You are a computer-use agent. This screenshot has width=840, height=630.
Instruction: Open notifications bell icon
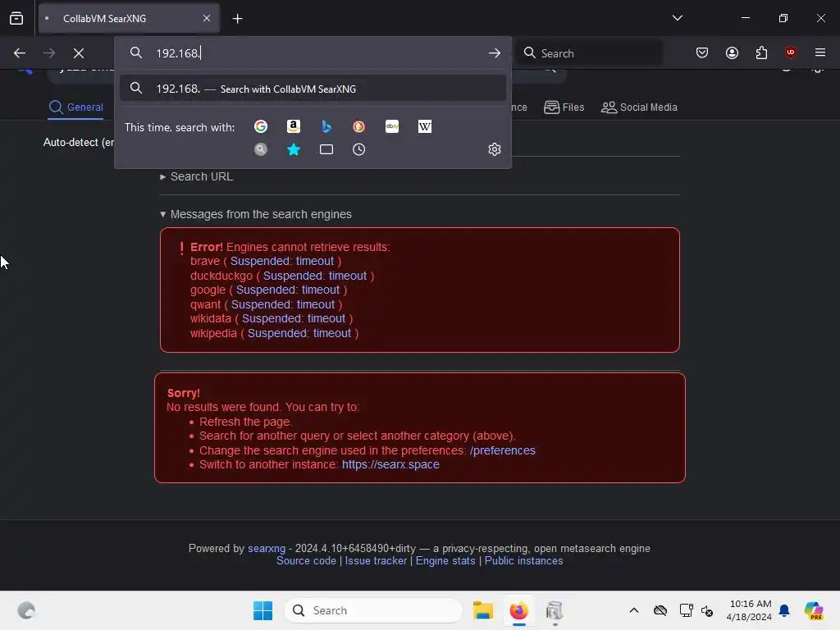(x=784, y=610)
